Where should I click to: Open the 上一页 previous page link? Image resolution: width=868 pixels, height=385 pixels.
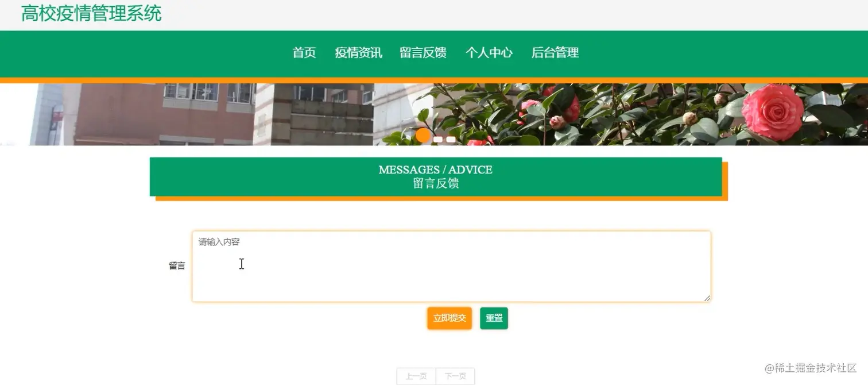coord(416,376)
